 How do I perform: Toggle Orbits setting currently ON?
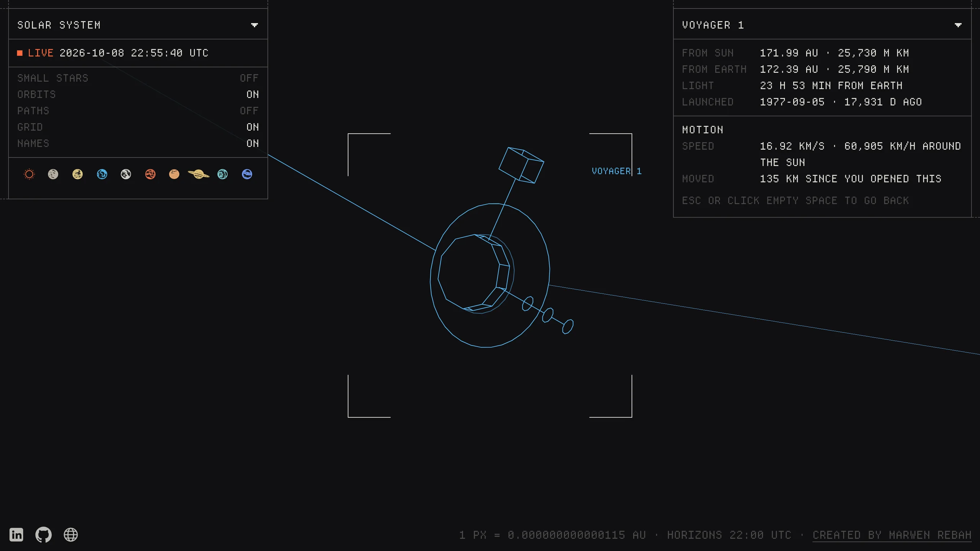[x=138, y=95]
